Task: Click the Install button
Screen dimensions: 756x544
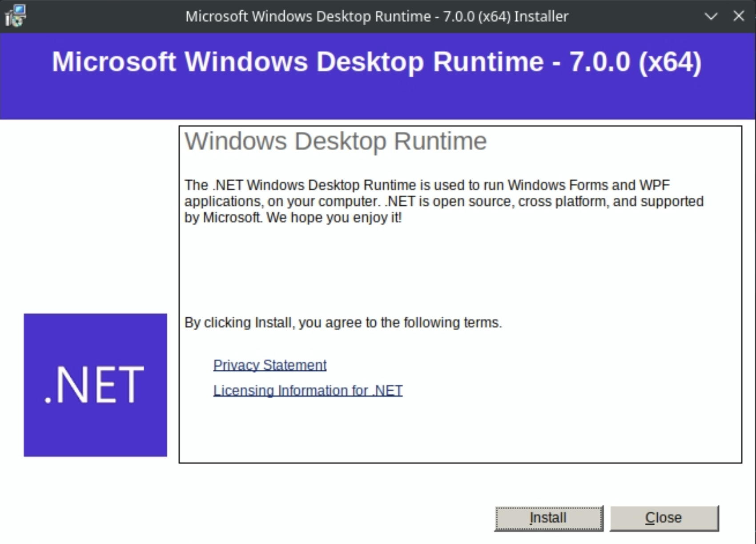Action: (549, 518)
